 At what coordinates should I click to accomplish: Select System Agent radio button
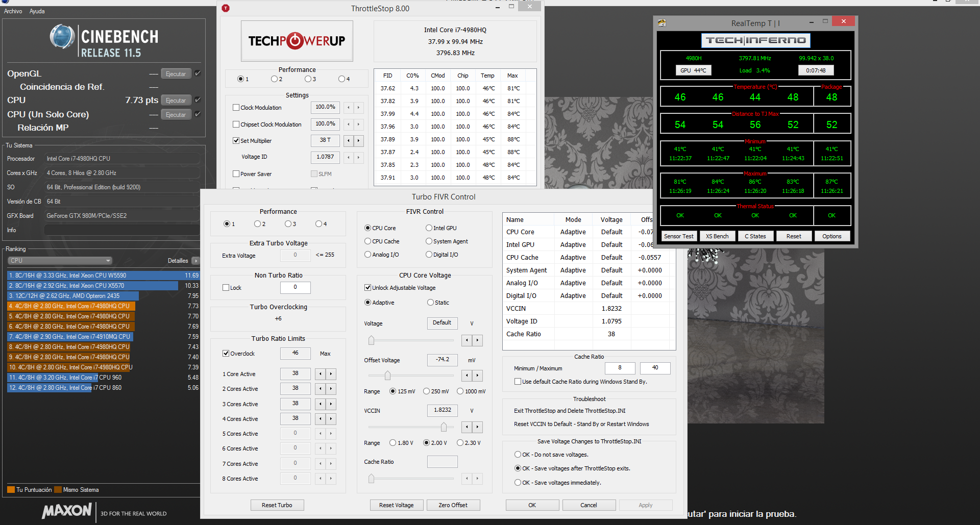[x=429, y=241]
